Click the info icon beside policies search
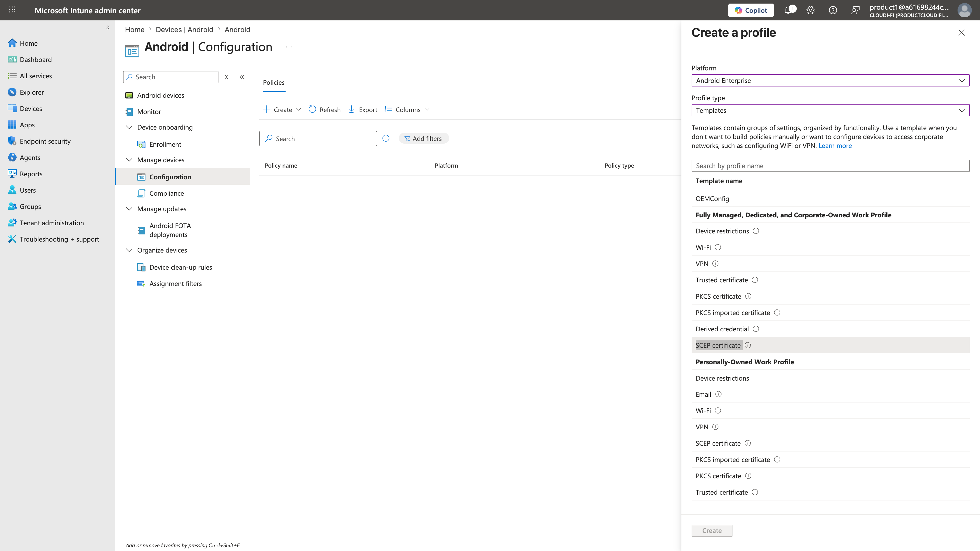The height and width of the screenshot is (551, 980). (386, 139)
